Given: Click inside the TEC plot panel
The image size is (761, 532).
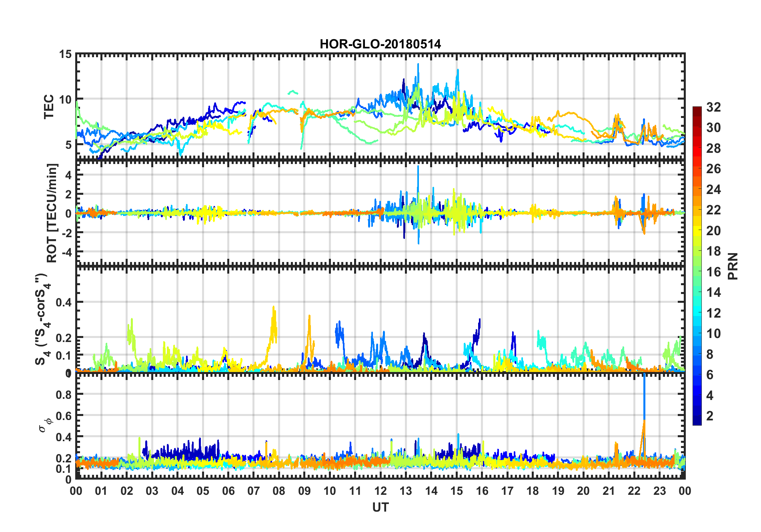Looking at the screenshot, I should (x=380, y=107).
